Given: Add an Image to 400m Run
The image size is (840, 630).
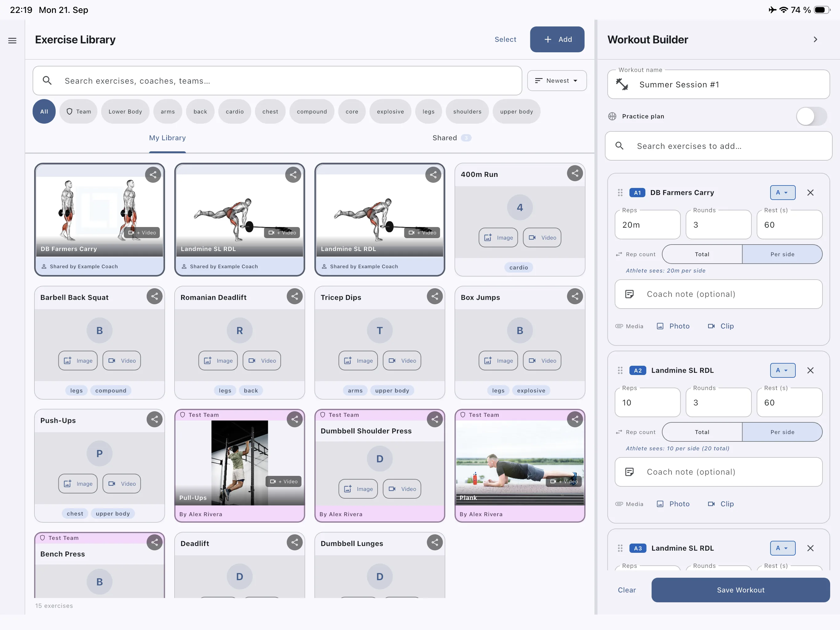Looking at the screenshot, I should click(498, 237).
